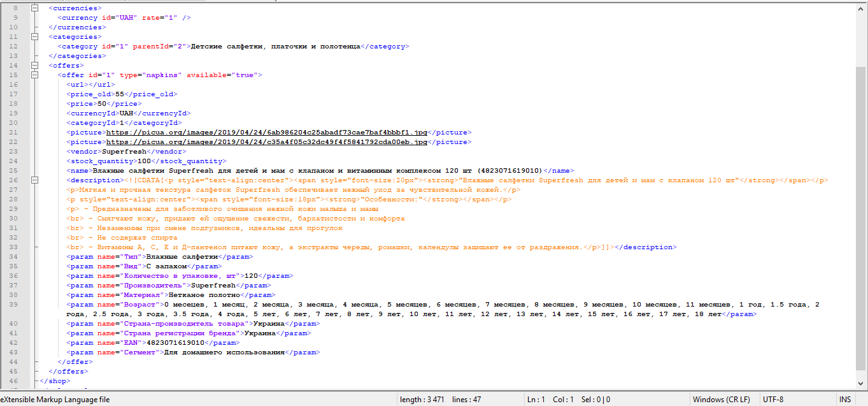Click the "lines : 47" status entry
Image resolution: width=868 pixels, height=406 pixels.
[x=466, y=400]
